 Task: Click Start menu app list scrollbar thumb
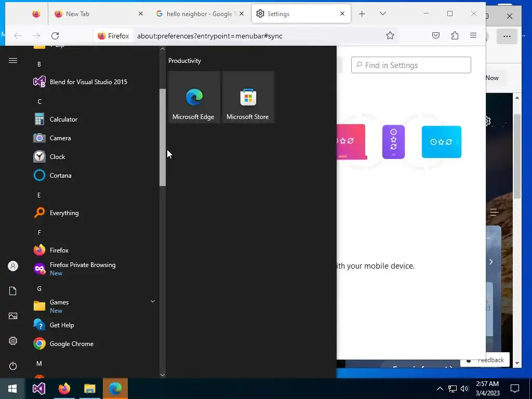tap(163, 137)
